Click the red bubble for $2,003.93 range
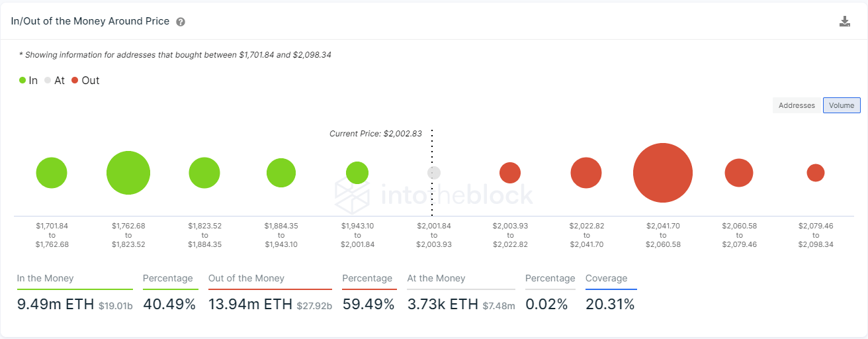The image size is (868, 339). point(510,173)
